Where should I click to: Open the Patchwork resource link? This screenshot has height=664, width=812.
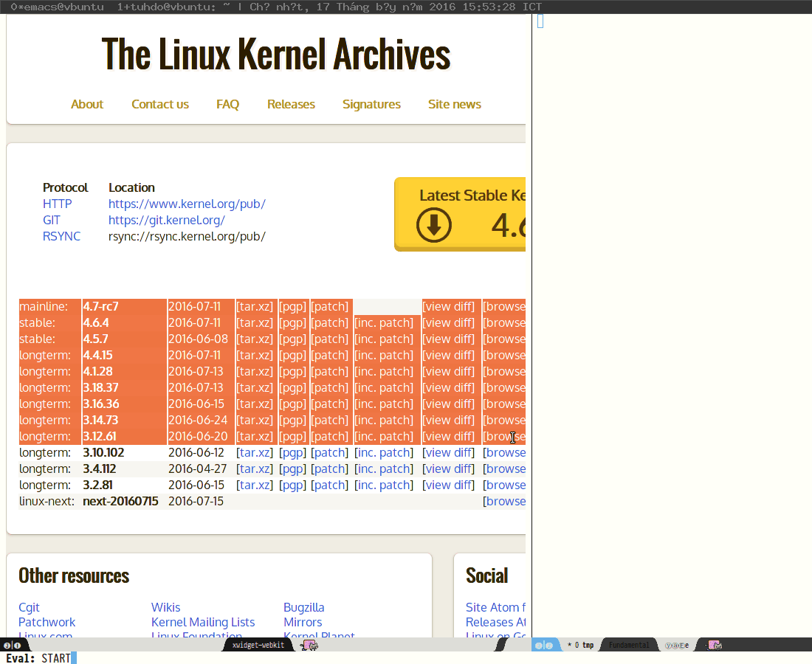coord(47,622)
